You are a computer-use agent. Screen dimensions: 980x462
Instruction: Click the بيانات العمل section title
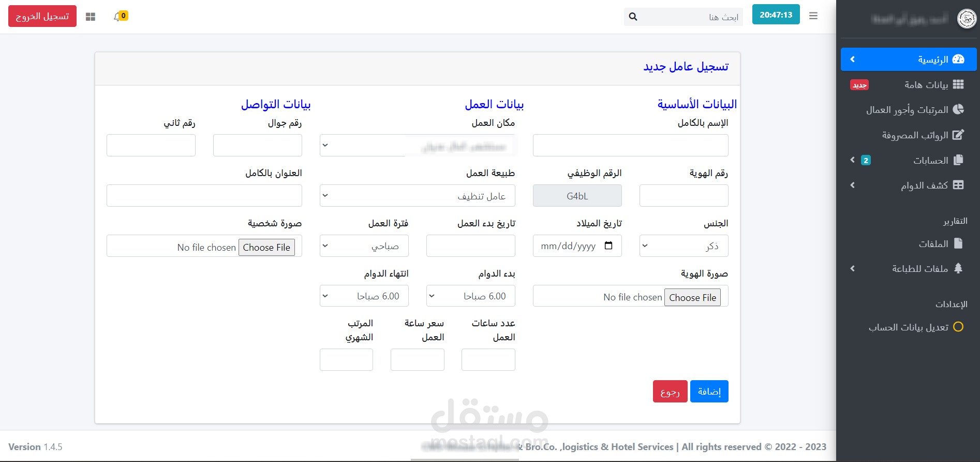(494, 104)
